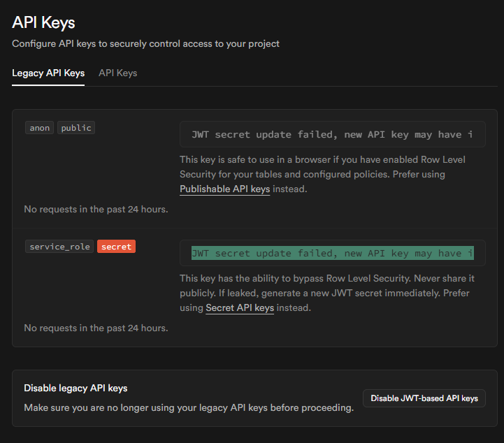The image size is (504, 443).
Task: Click the request count under service_role key
Action: pos(96,328)
